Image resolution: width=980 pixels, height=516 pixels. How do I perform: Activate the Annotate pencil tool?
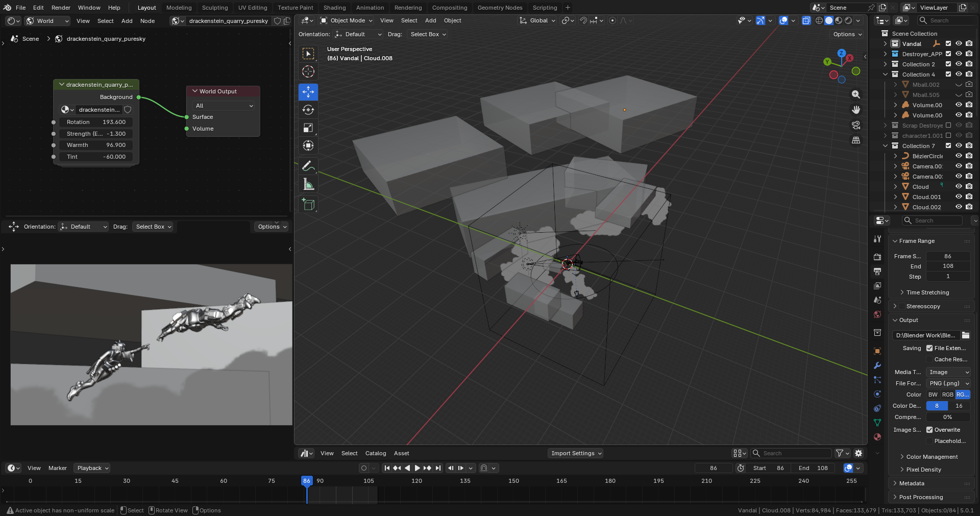pyautogui.click(x=308, y=166)
